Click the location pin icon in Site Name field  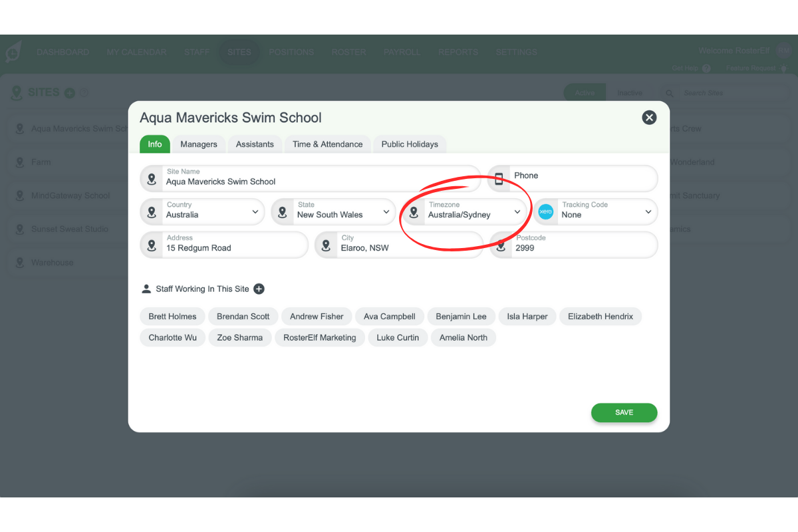click(151, 178)
